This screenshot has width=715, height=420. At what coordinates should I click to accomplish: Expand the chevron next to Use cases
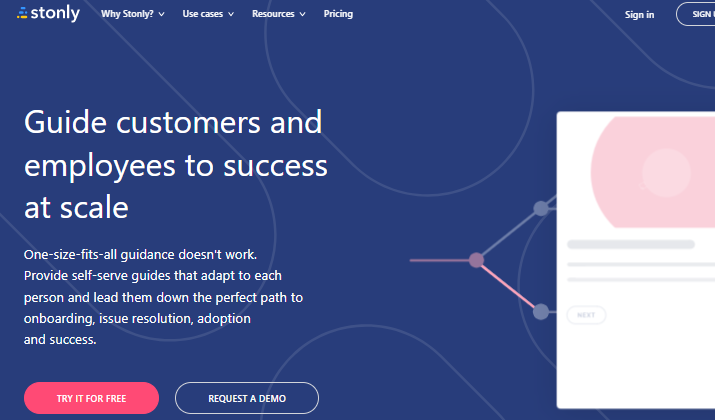pyautogui.click(x=231, y=15)
